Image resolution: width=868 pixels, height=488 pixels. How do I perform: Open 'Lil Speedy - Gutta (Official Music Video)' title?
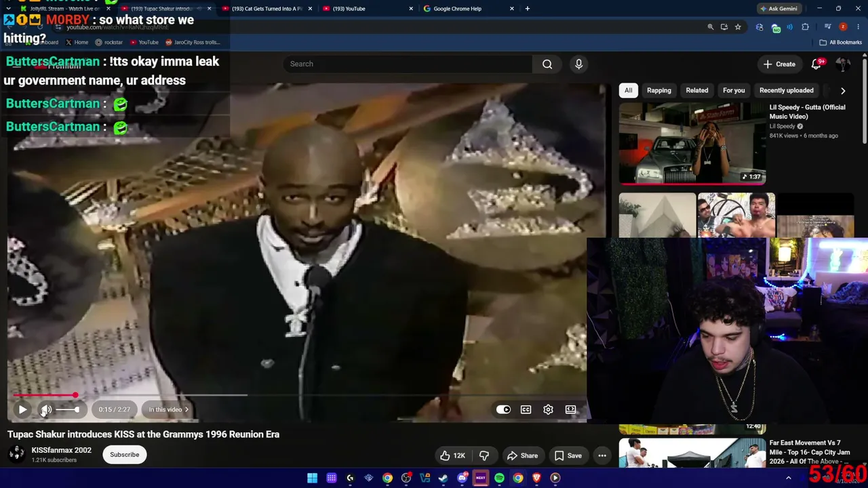[x=807, y=112]
